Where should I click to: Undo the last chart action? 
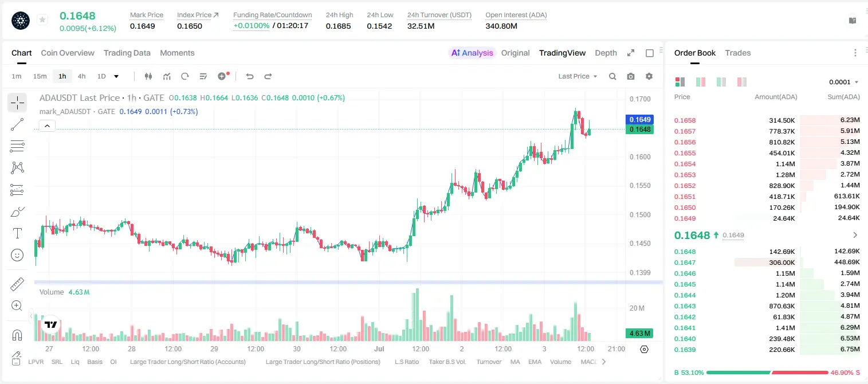(250, 76)
